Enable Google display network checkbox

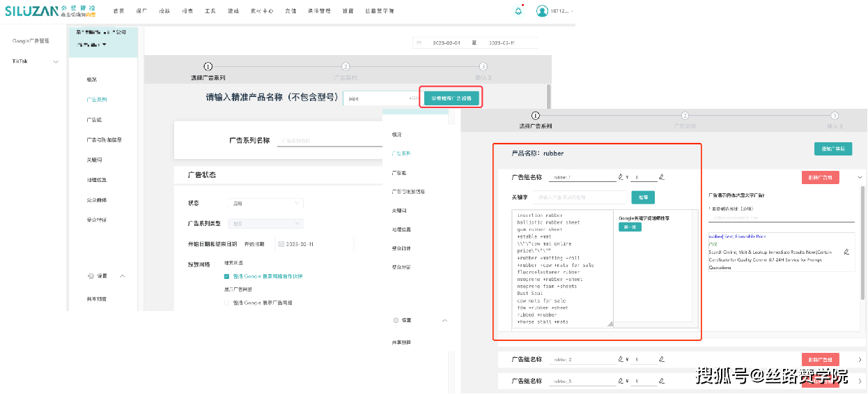(x=226, y=303)
